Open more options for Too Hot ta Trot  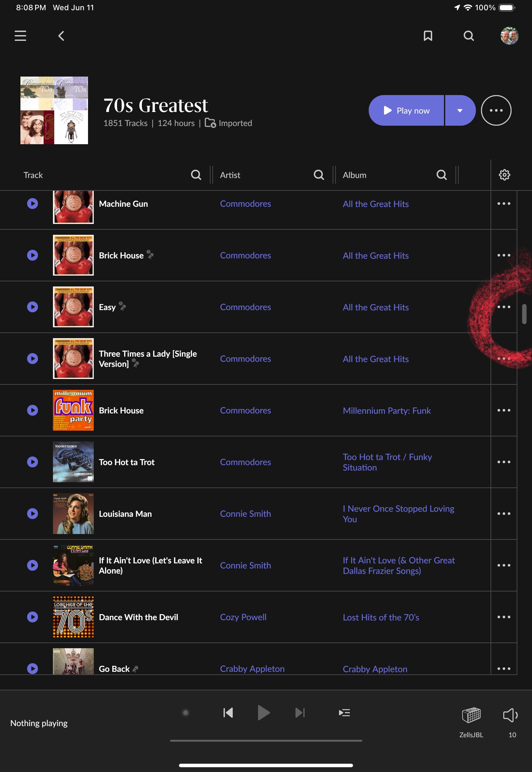point(504,462)
